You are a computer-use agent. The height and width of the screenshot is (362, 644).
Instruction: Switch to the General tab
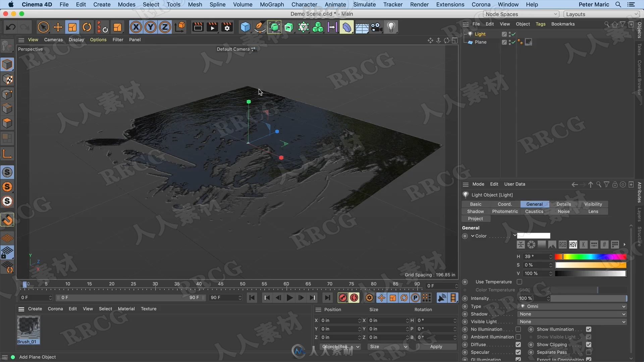click(534, 204)
